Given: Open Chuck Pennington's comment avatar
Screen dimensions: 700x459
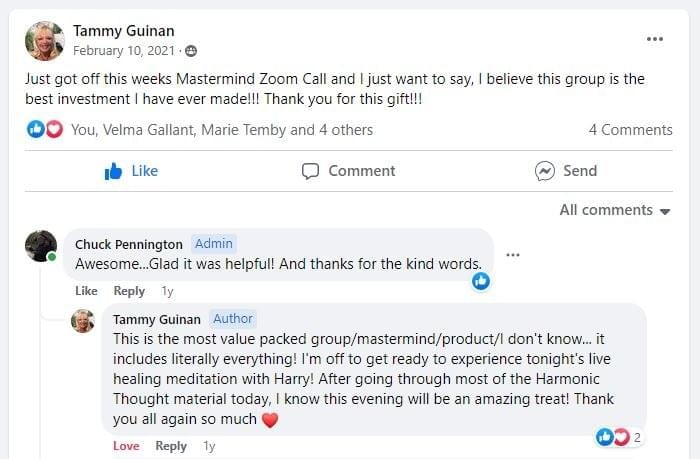Looking at the screenshot, I should [x=41, y=246].
